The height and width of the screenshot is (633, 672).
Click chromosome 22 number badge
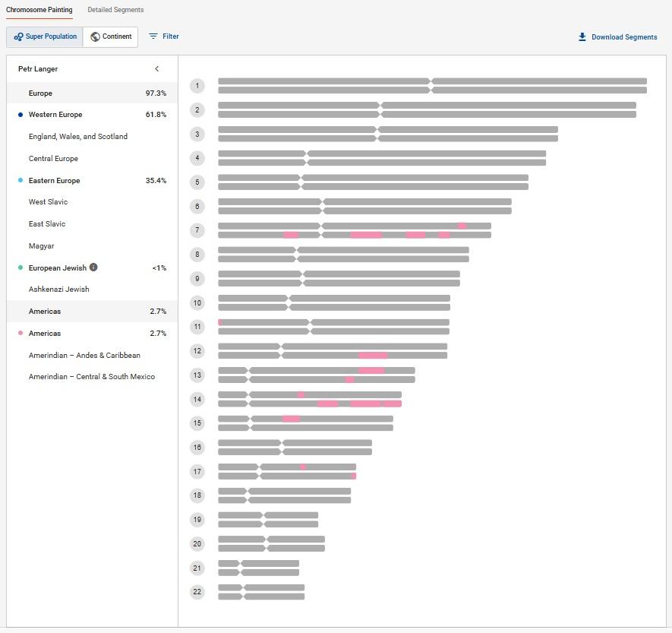tap(197, 592)
